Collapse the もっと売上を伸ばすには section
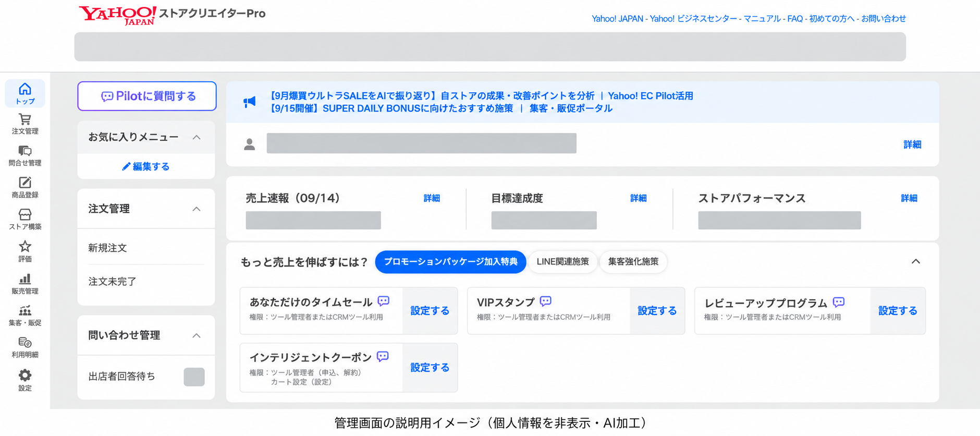Image resolution: width=980 pixels, height=436 pixels. (915, 261)
